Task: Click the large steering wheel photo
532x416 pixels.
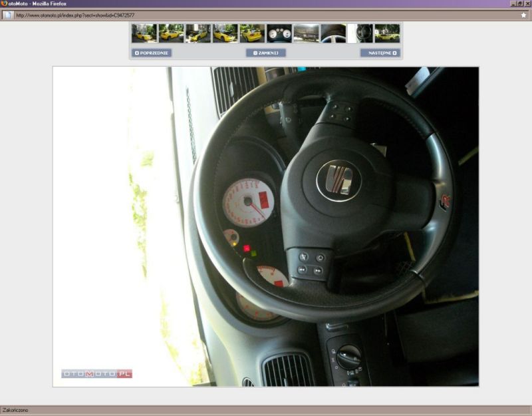Action: click(265, 226)
